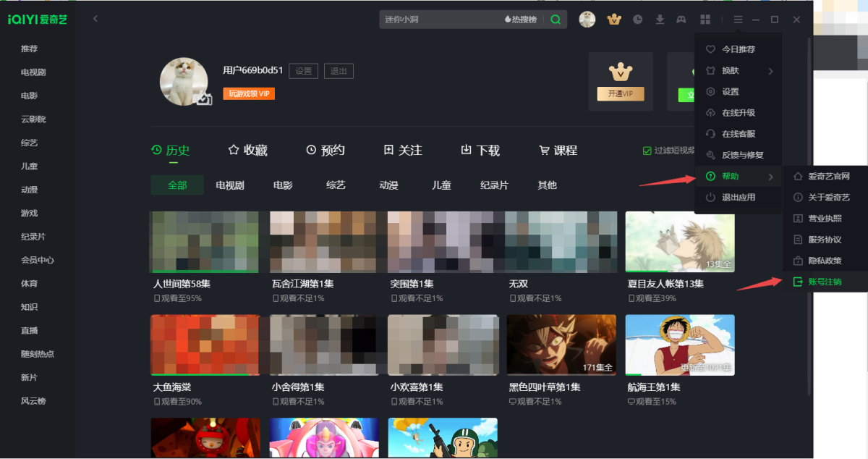Open the four-square apps grid icon
Screen dimensions: 868x459
705,20
